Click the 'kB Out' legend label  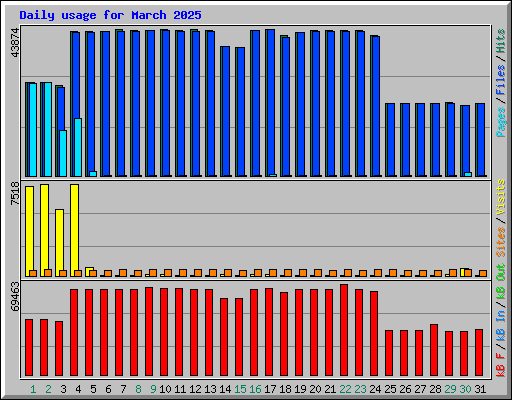tap(500, 281)
